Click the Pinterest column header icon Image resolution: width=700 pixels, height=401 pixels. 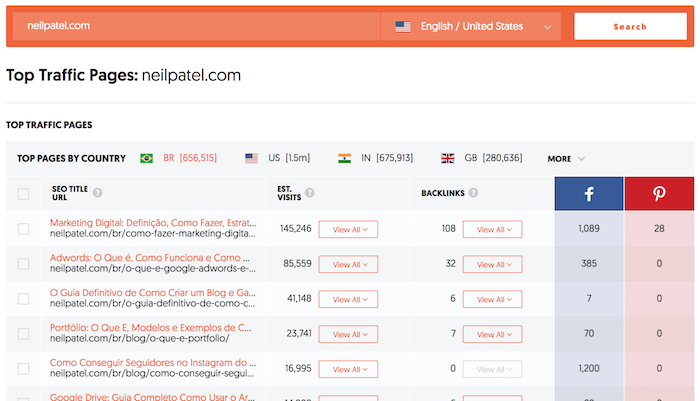point(659,194)
